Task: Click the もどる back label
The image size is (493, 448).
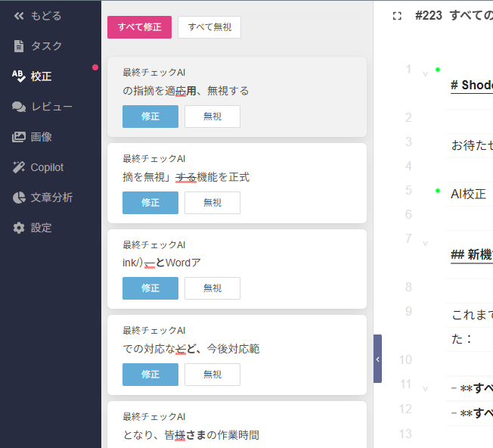Action: point(46,16)
